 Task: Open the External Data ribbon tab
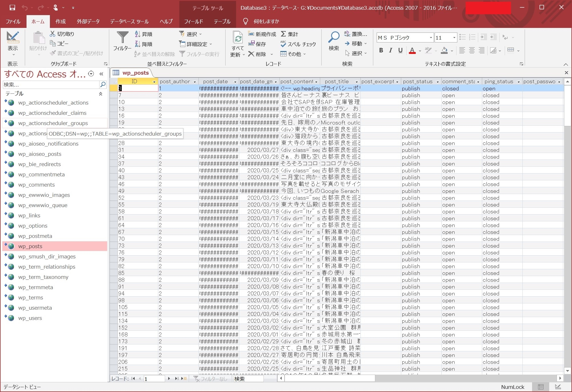point(88,21)
